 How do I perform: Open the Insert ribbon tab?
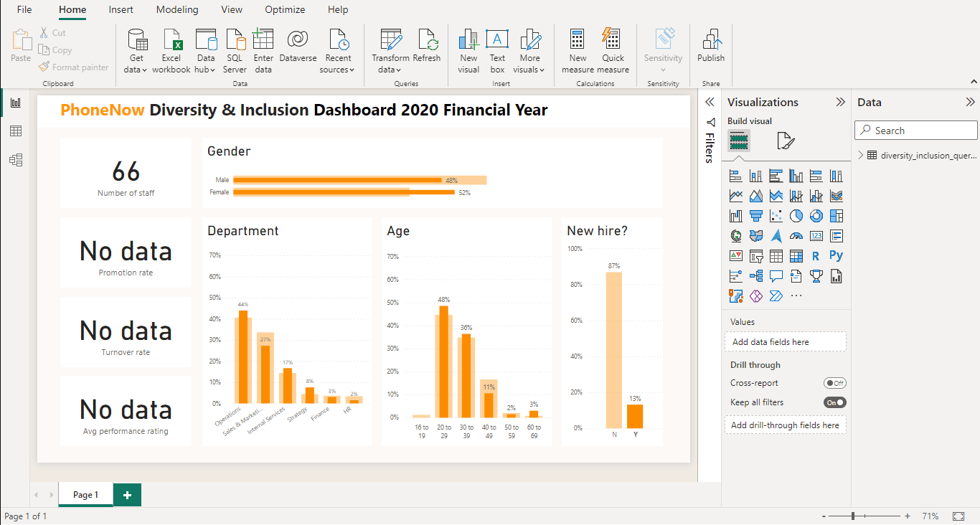121,9
